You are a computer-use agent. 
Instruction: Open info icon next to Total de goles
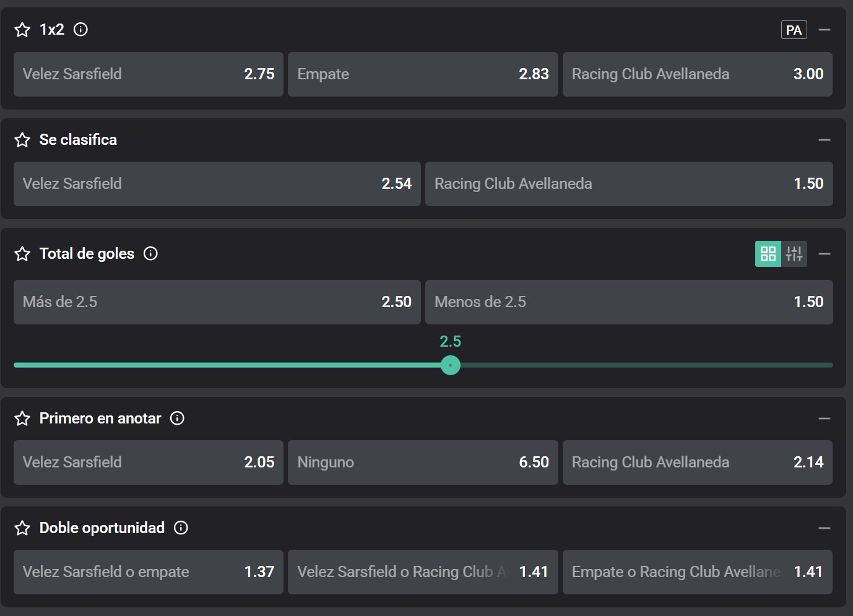tap(150, 253)
